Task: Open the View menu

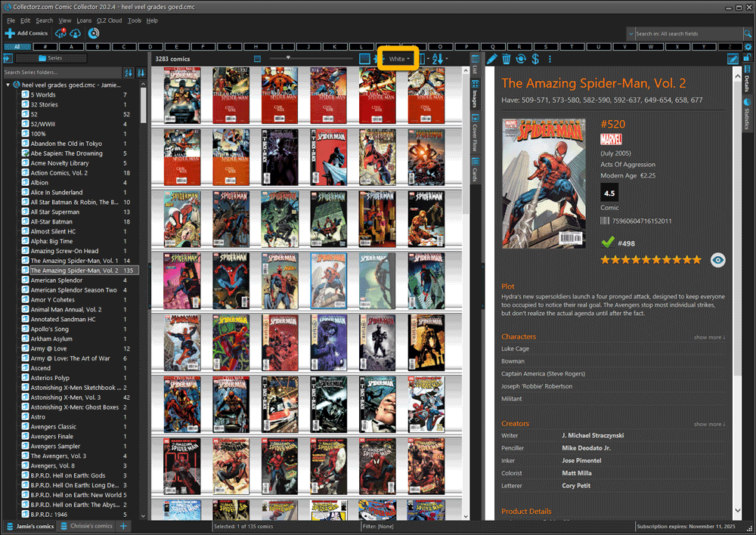Action: (64, 20)
